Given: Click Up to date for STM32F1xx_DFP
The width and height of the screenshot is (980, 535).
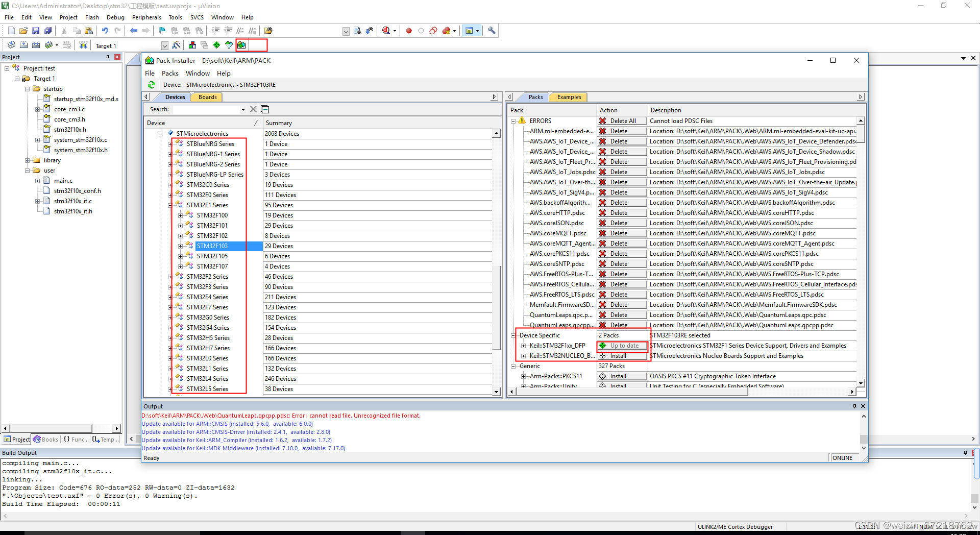Looking at the screenshot, I should tap(622, 346).
